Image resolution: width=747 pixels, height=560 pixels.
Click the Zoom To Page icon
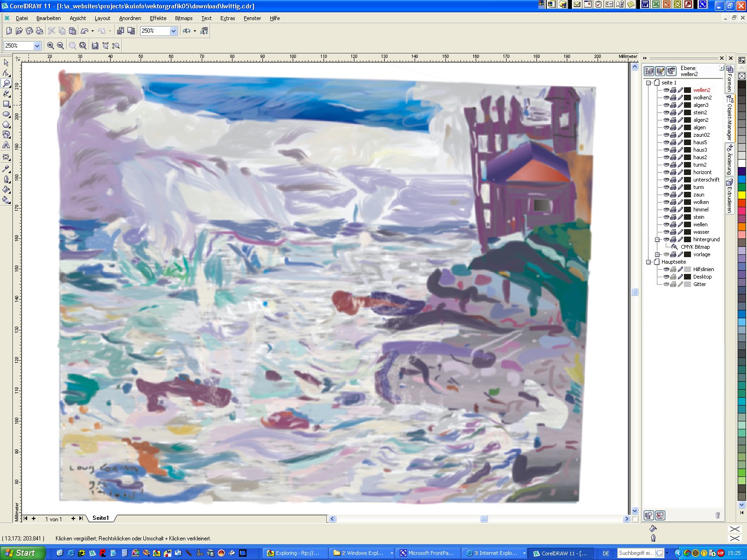point(95,46)
